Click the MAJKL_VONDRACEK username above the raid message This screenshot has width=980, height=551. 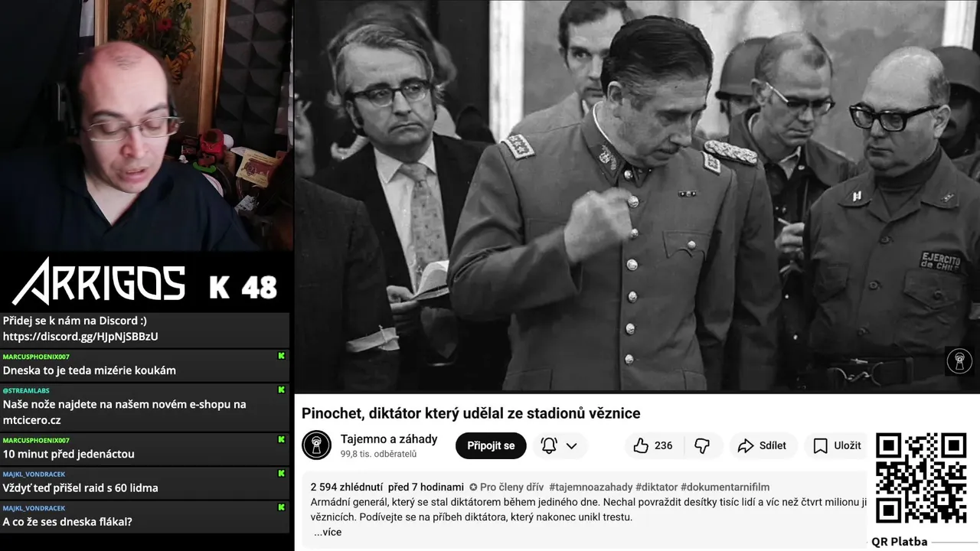pos(34,474)
